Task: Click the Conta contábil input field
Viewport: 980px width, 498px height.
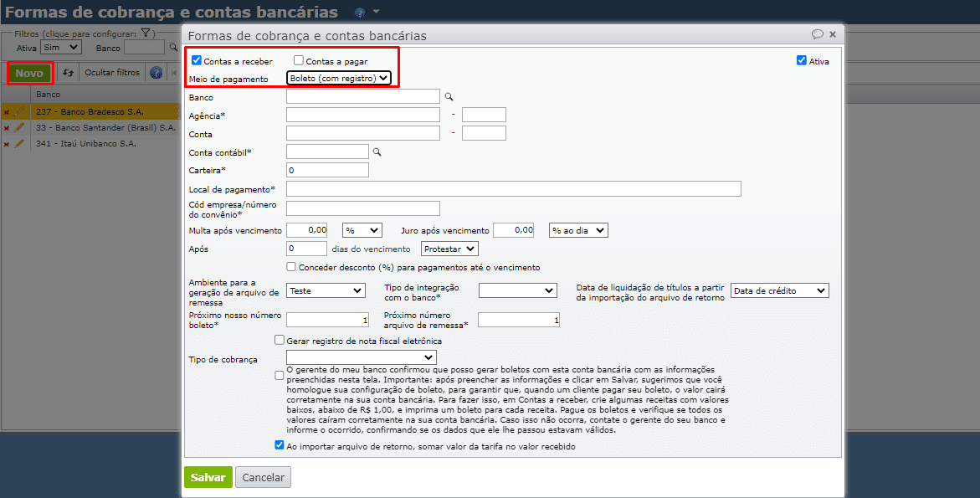Action: point(327,151)
